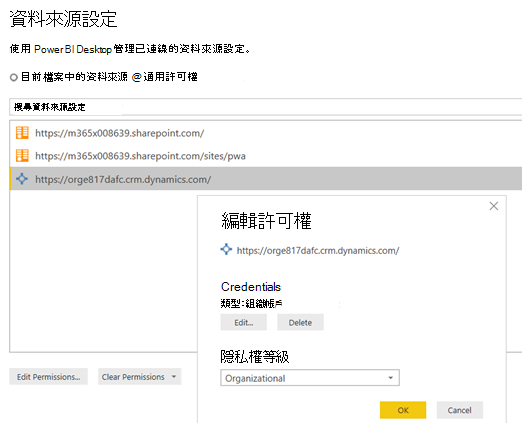Viewport: 522px width, 423px height.
Task: Click the 編輯許可權 dialog title
Action: [x=266, y=221]
